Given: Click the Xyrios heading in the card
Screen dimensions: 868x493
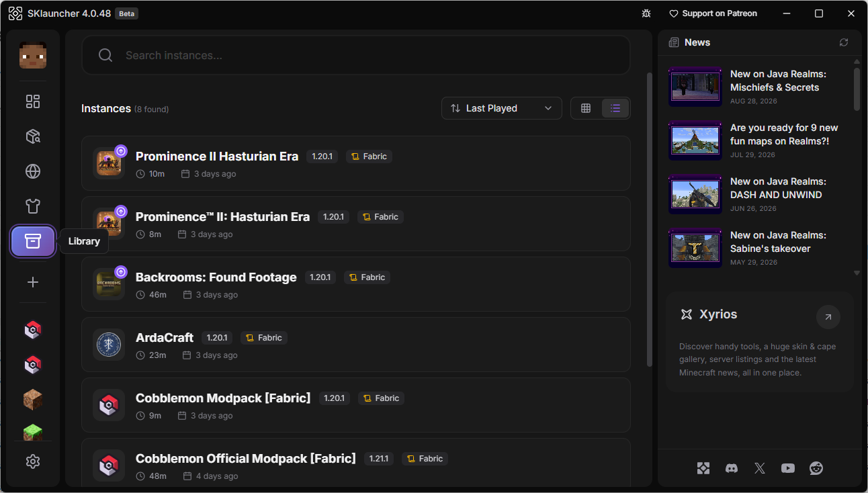Looking at the screenshot, I should [718, 314].
